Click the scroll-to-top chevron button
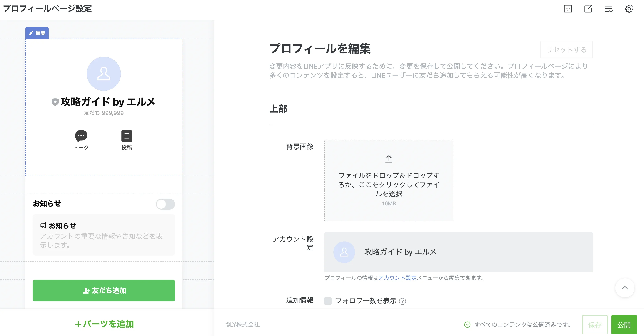The image size is (644, 336). coord(625,288)
